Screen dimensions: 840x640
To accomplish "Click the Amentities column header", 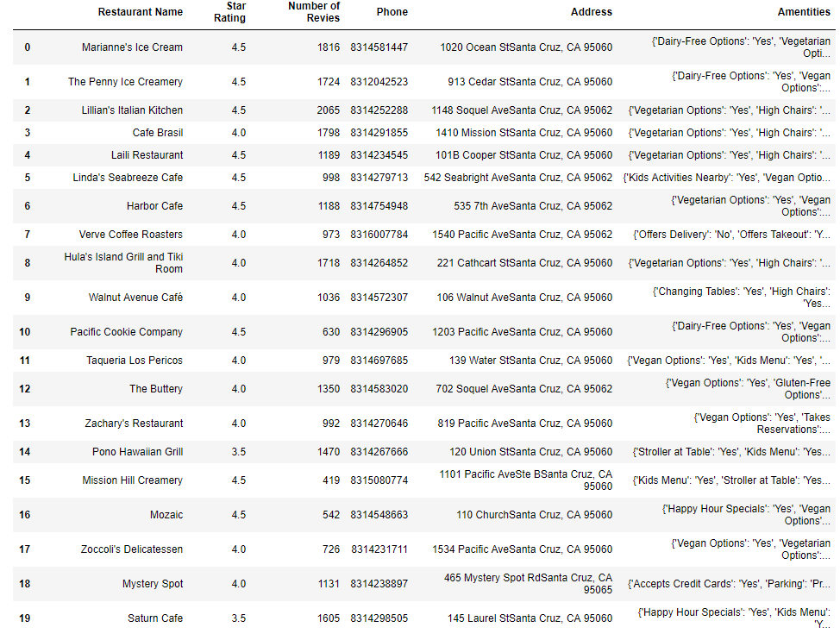I will [804, 12].
